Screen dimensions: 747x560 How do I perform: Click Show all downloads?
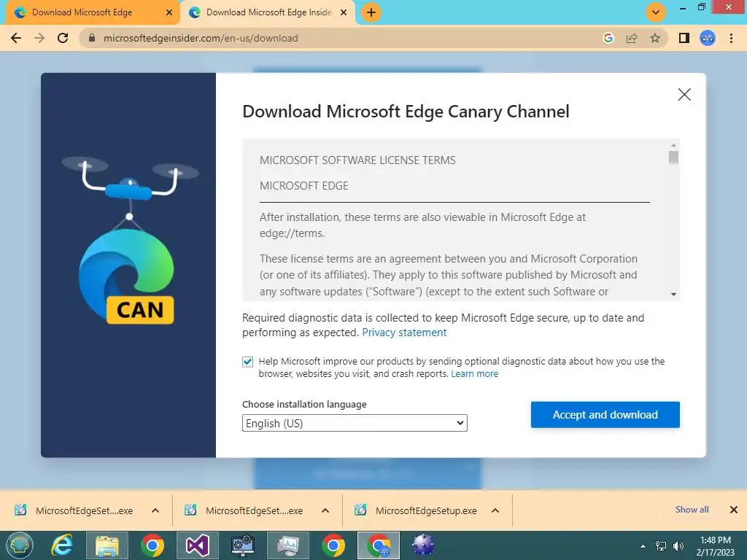[692, 510]
